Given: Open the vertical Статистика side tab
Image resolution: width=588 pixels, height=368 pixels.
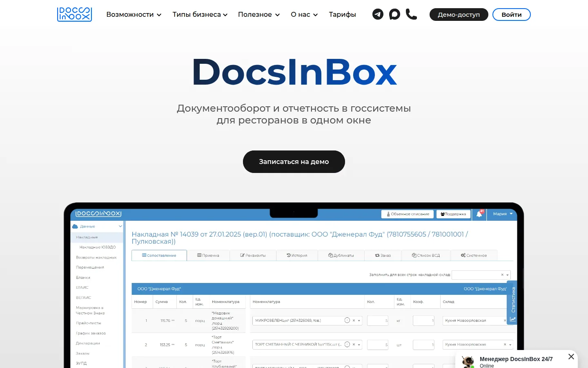Looking at the screenshot, I should [x=512, y=302].
